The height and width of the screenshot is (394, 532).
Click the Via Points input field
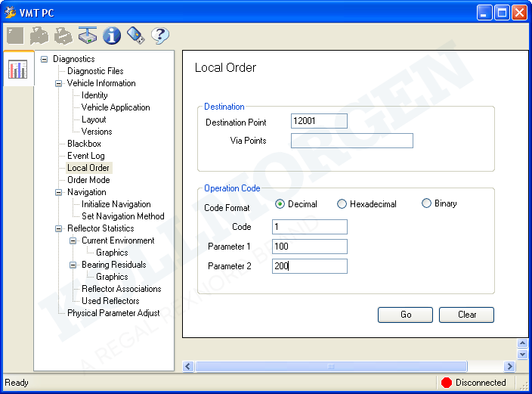[351, 141]
